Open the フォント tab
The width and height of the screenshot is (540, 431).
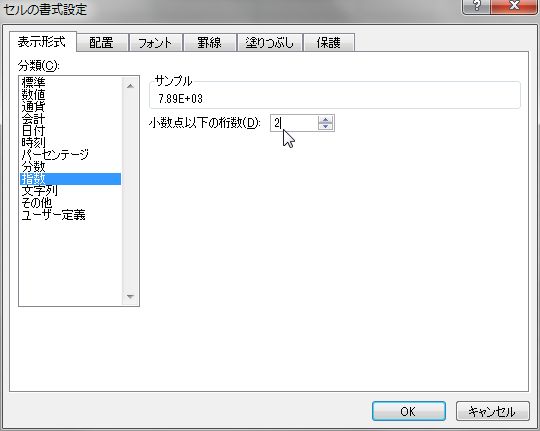click(x=155, y=43)
